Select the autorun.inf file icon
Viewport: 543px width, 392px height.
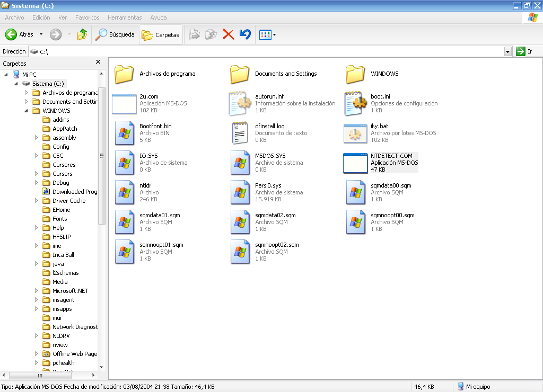[240, 103]
